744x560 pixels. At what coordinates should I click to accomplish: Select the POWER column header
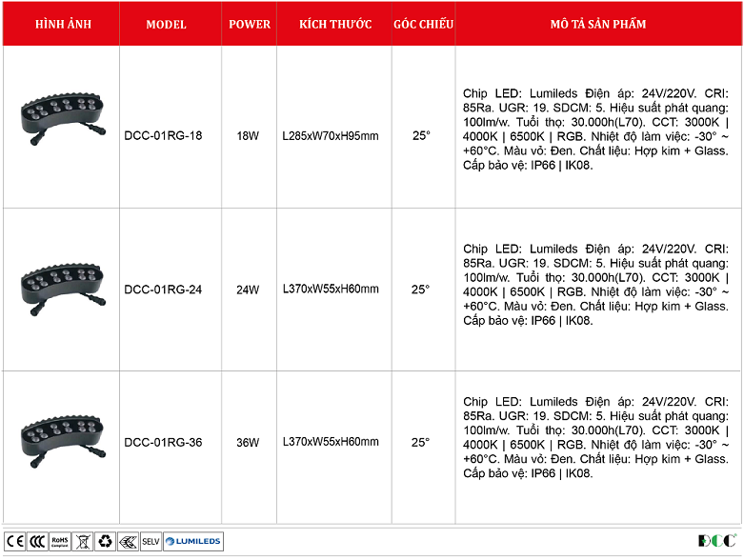[x=250, y=25]
